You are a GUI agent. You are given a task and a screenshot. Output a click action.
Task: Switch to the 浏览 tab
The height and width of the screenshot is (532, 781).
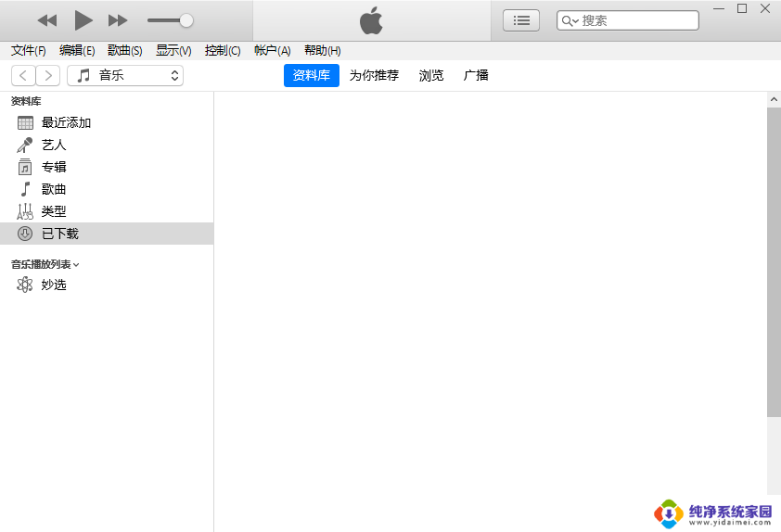pyautogui.click(x=431, y=75)
